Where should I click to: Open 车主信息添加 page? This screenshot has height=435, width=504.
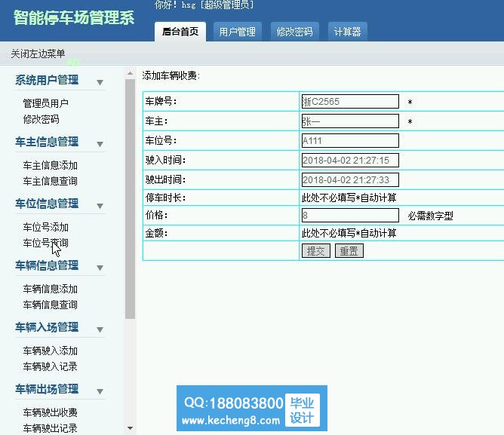coord(50,165)
